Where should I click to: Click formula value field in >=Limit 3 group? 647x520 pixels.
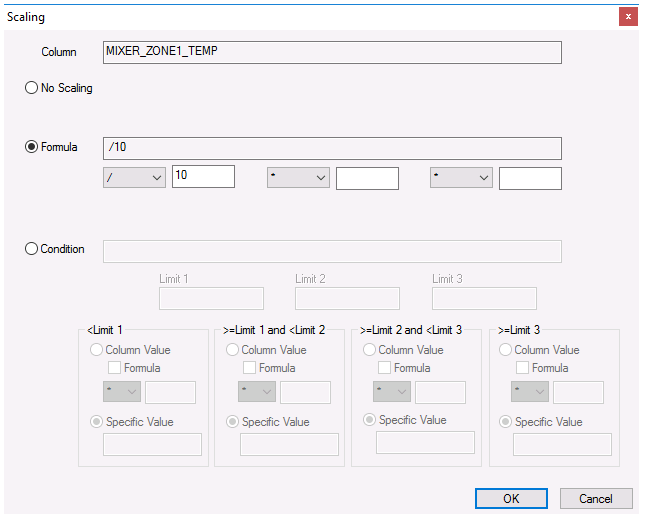578,392
